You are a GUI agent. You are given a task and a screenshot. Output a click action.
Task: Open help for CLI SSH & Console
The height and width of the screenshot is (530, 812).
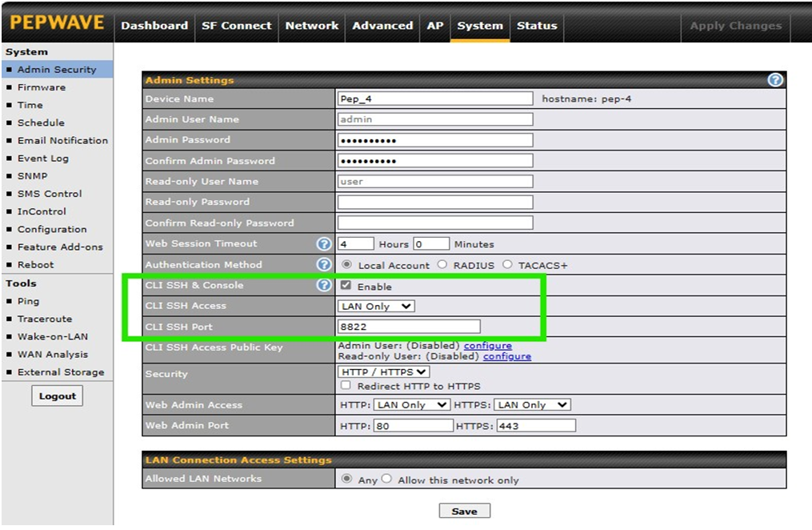coord(324,285)
